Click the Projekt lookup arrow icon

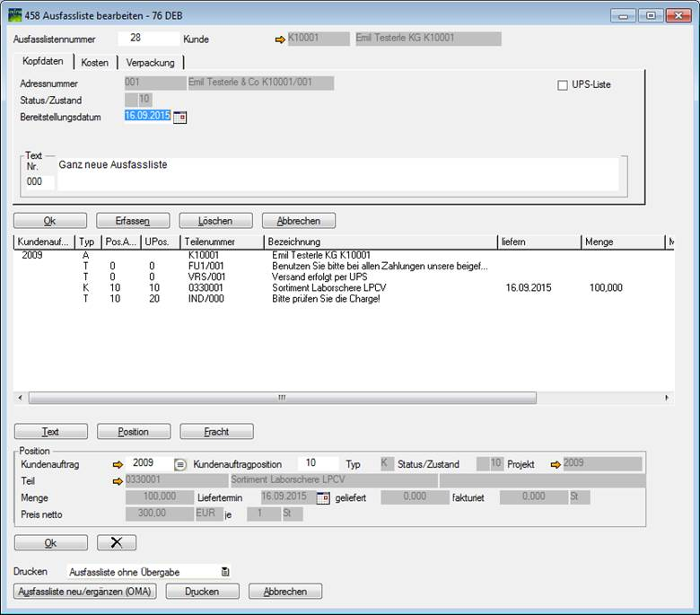click(556, 464)
